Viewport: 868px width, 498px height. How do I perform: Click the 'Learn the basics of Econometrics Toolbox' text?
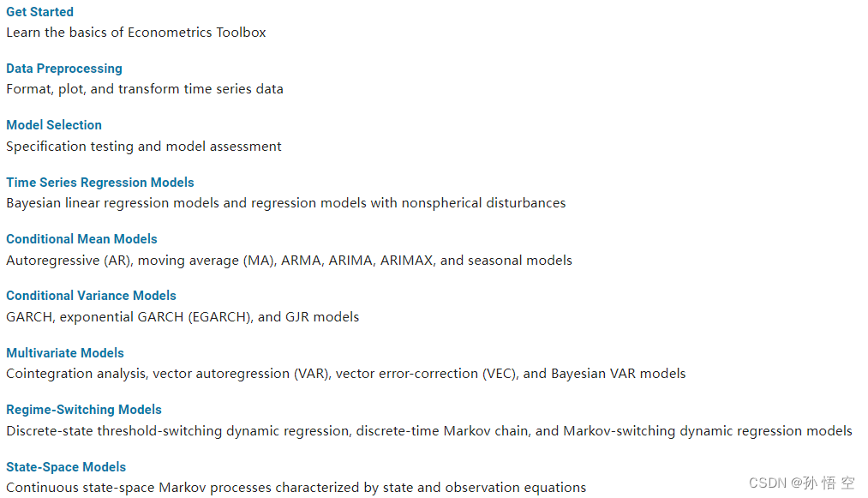(x=136, y=32)
